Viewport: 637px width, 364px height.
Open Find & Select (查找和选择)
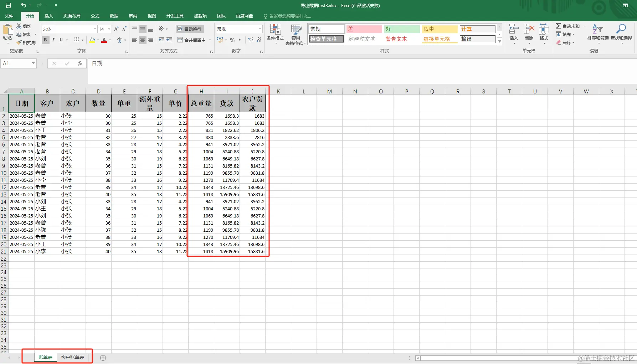pos(621,34)
